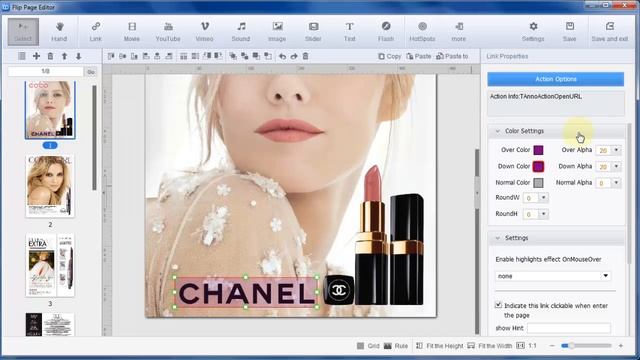Click Action Info text area

tap(556, 103)
